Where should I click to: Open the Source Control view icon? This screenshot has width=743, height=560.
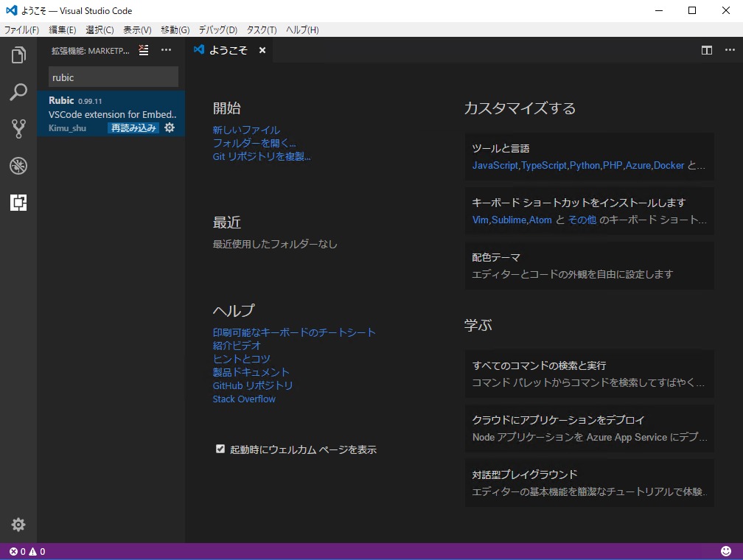pos(18,128)
